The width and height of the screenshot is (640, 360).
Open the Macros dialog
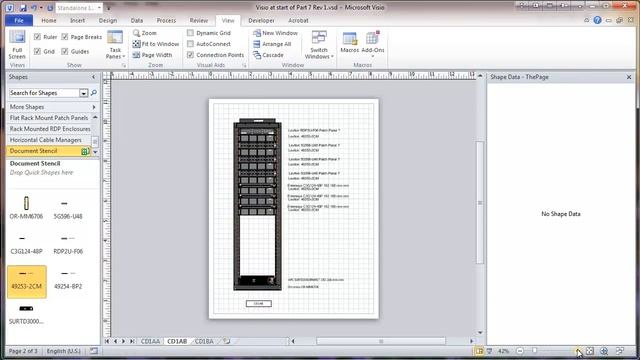click(x=350, y=42)
